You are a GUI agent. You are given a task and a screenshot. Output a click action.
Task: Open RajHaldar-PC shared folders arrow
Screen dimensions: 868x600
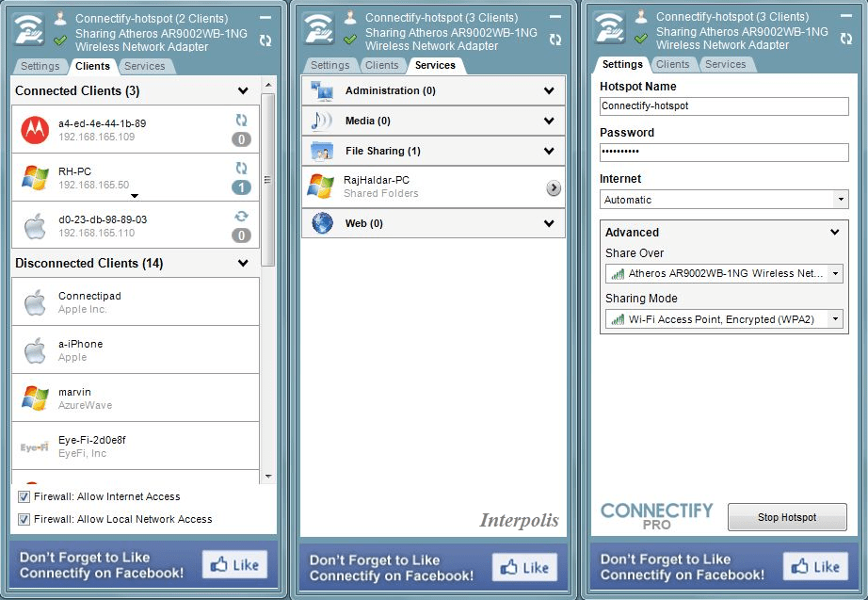pyautogui.click(x=553, y=188)
